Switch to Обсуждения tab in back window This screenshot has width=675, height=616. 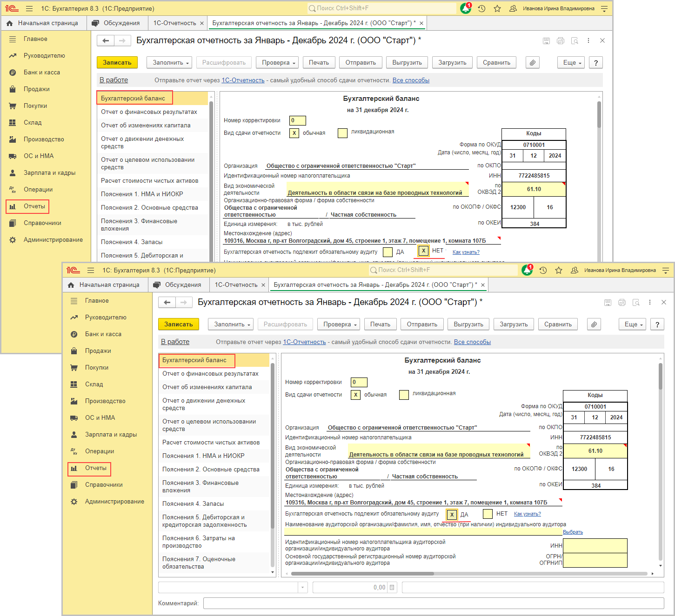tap(117, 23)
